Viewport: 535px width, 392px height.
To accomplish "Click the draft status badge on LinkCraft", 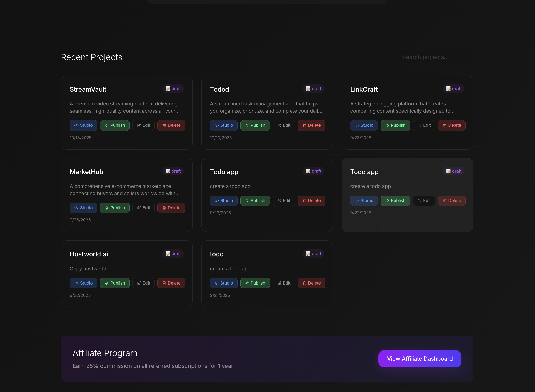I will point(453,89).
